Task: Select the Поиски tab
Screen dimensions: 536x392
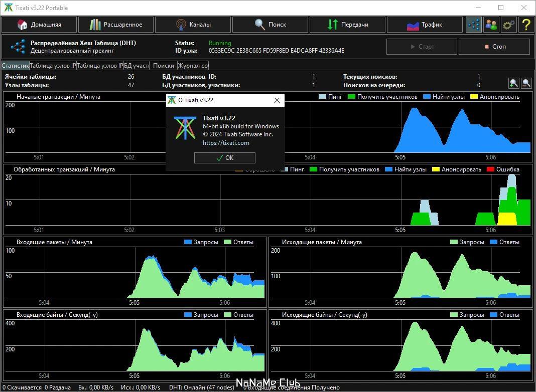Action: click(x=164, y=66)
